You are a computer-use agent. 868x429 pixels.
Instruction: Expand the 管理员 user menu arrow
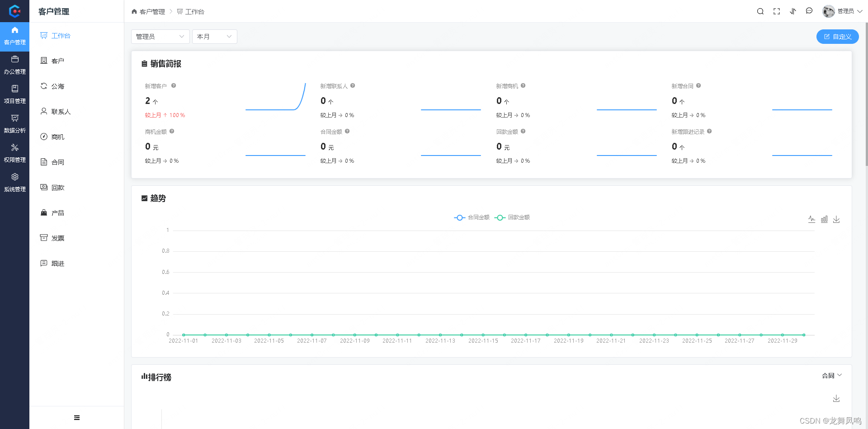[860, 11]
